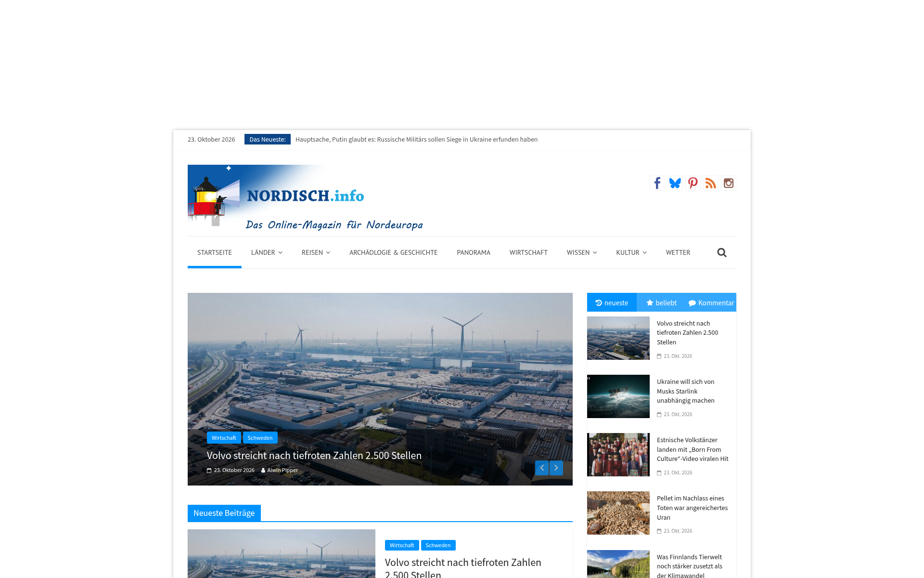Open the Bluesky butterfly icon

pos(675,183)
